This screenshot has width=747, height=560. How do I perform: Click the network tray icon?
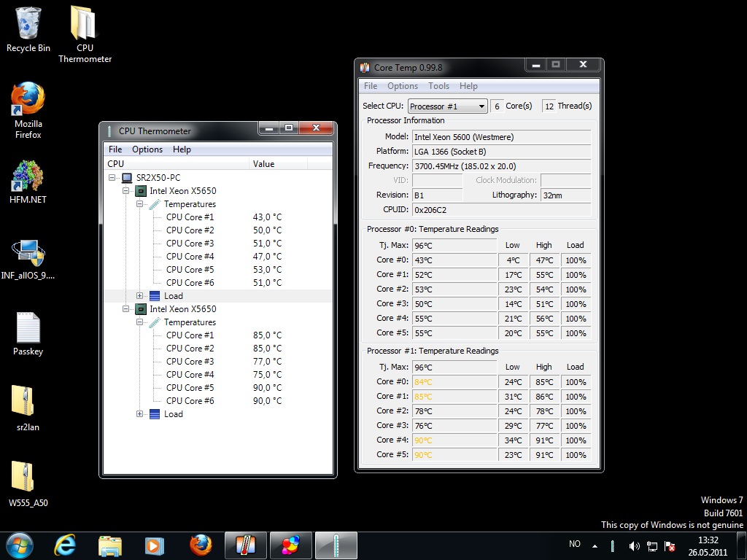coord(651,546)
